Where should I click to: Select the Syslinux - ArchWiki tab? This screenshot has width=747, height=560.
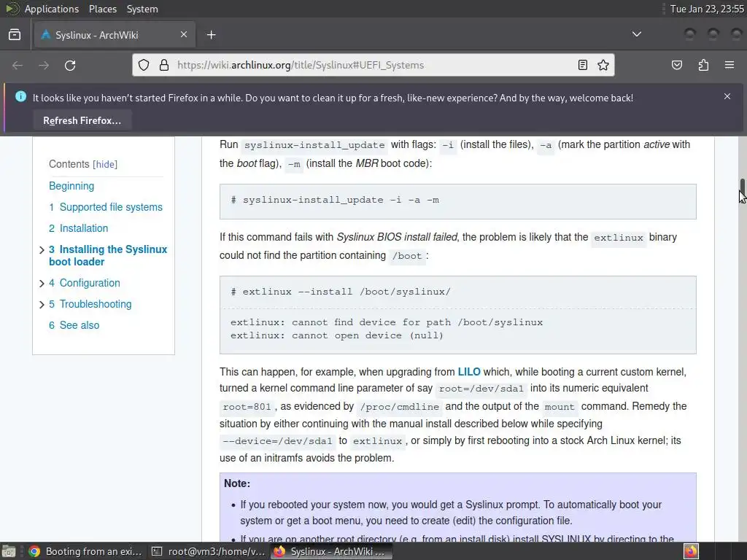tap(115, 35)
